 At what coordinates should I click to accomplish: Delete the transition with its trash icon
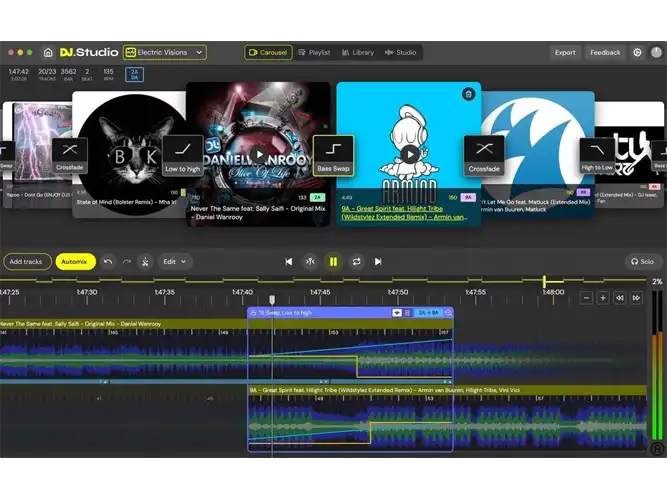[408, 313]
